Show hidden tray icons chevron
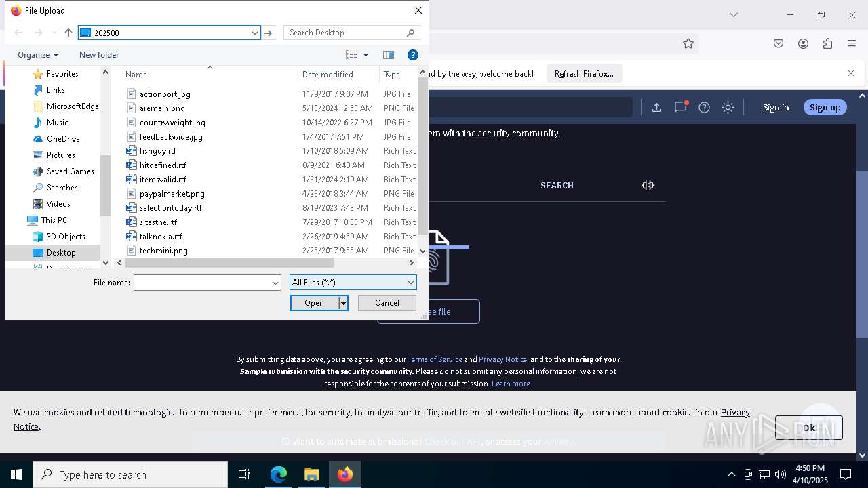This screenshot has width=868, height=488. tap(731, 474)
